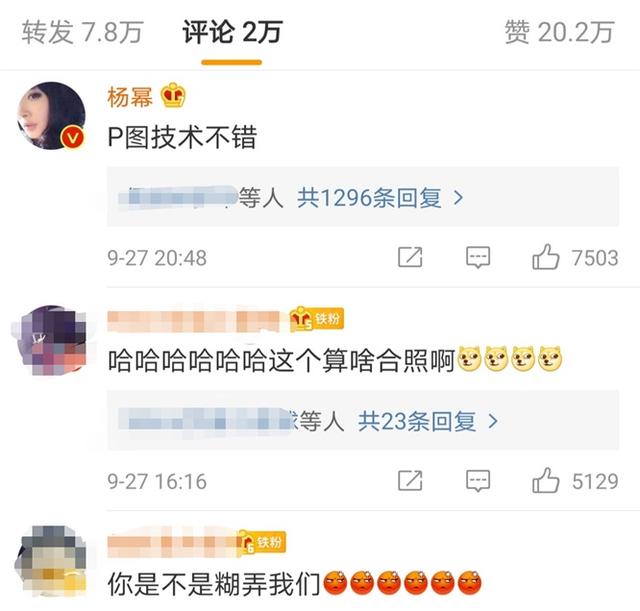Screen dimensions: 640x611
Task: Click the chevron after 共1296条回复
Action: tap(459, 198)
